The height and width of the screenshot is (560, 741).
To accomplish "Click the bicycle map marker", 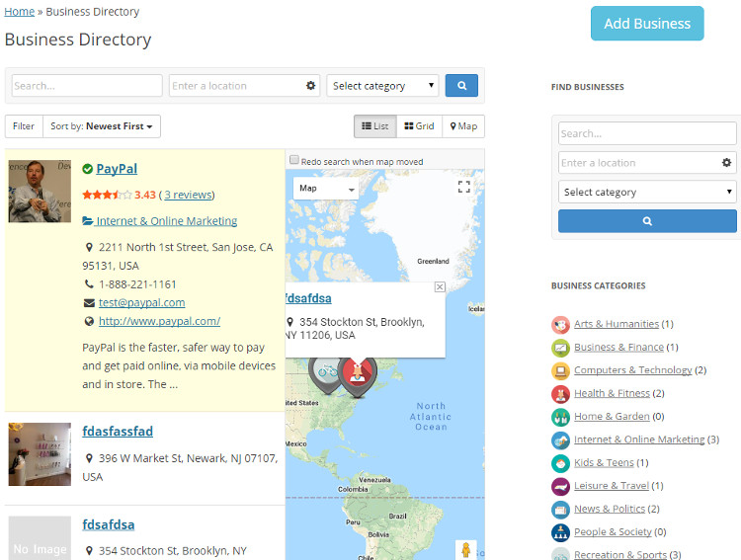I will pyautogui.click(x=327, y=375).
